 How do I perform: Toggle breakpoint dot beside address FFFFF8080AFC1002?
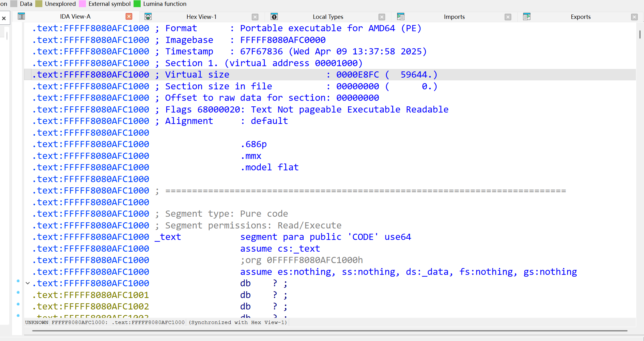coord(18,304)
